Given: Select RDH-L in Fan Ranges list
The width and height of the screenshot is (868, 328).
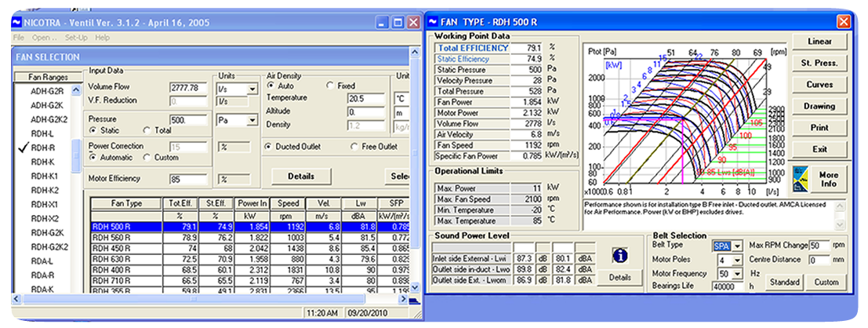Looking at the screenshot, I should coord(42,133).
